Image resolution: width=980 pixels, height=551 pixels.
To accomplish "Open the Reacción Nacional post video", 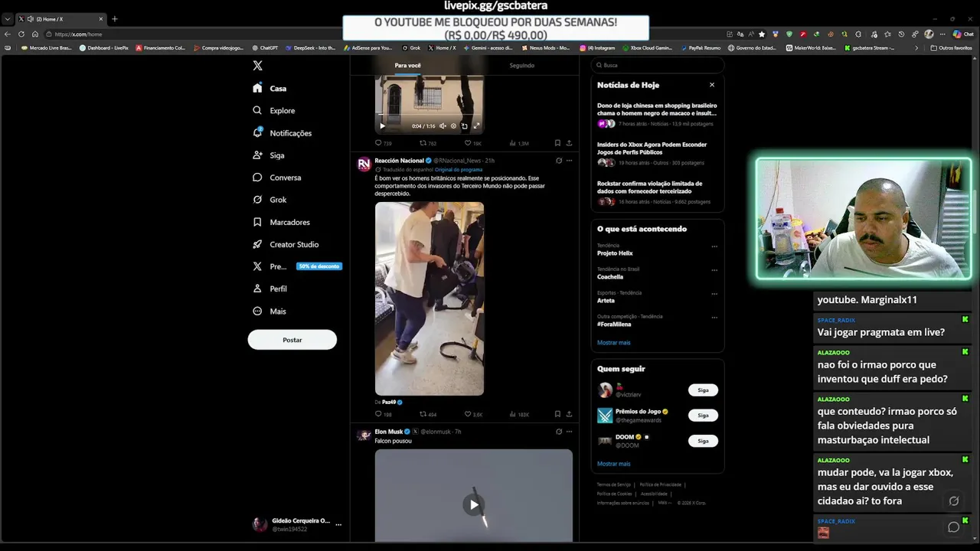I will pyautogui.click(x=430, y=298).
